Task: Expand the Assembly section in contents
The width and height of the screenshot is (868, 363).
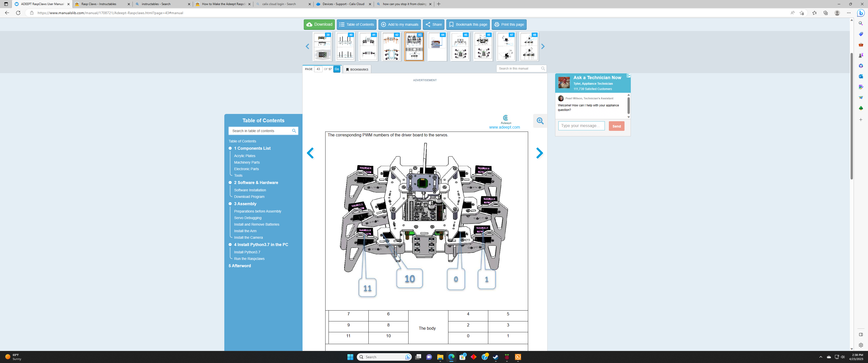Action: click(231, 204)
